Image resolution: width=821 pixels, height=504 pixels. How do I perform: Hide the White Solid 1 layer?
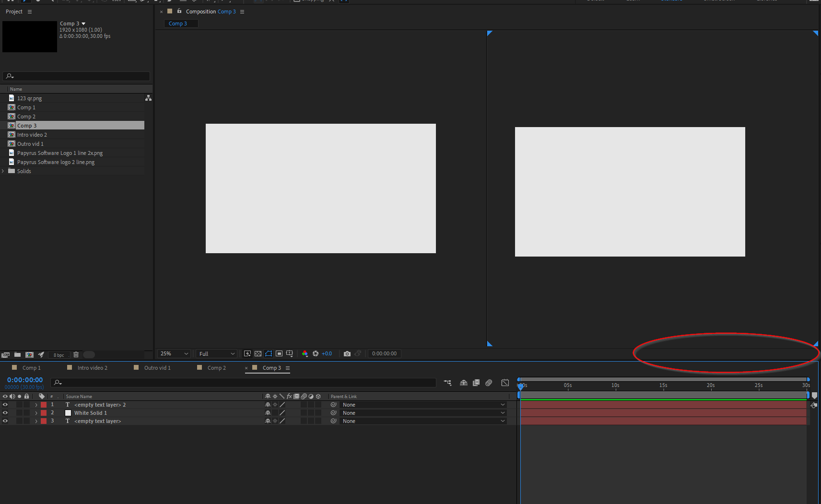[x=5, y=413]
